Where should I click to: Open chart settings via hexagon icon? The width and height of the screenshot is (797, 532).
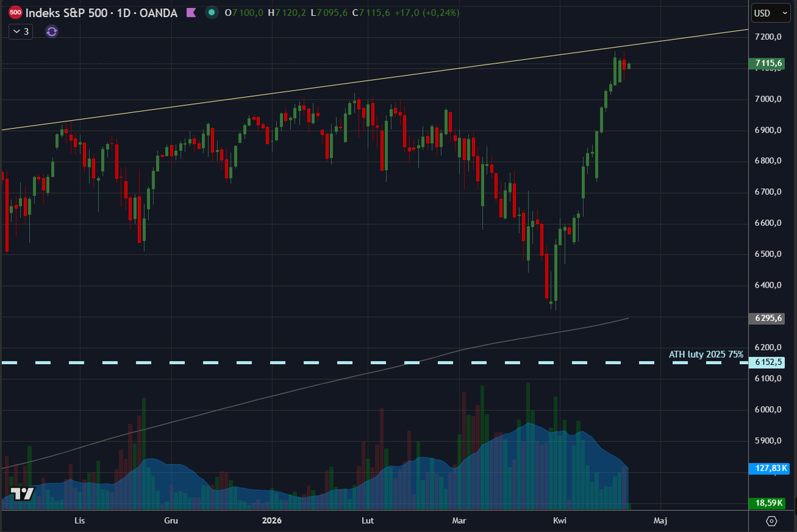point(772,520)
